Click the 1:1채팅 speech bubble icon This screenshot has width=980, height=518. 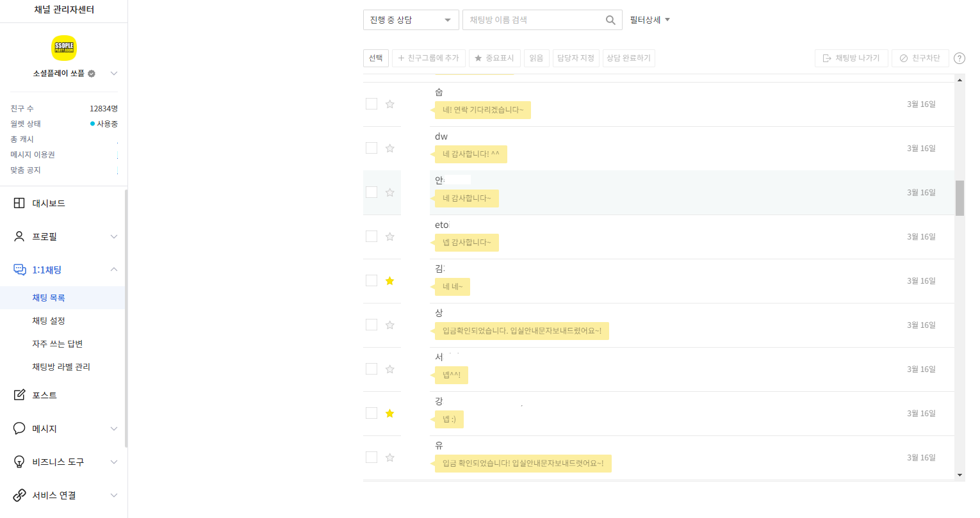coord(20,270)
